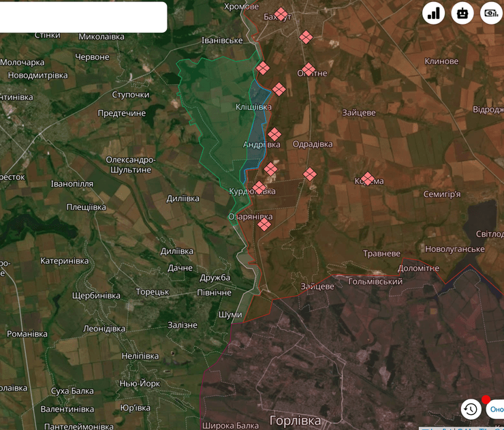Viewport: 504px width, 430px height.
Task: Click the robot bot icon
Action: click(463, 13)
